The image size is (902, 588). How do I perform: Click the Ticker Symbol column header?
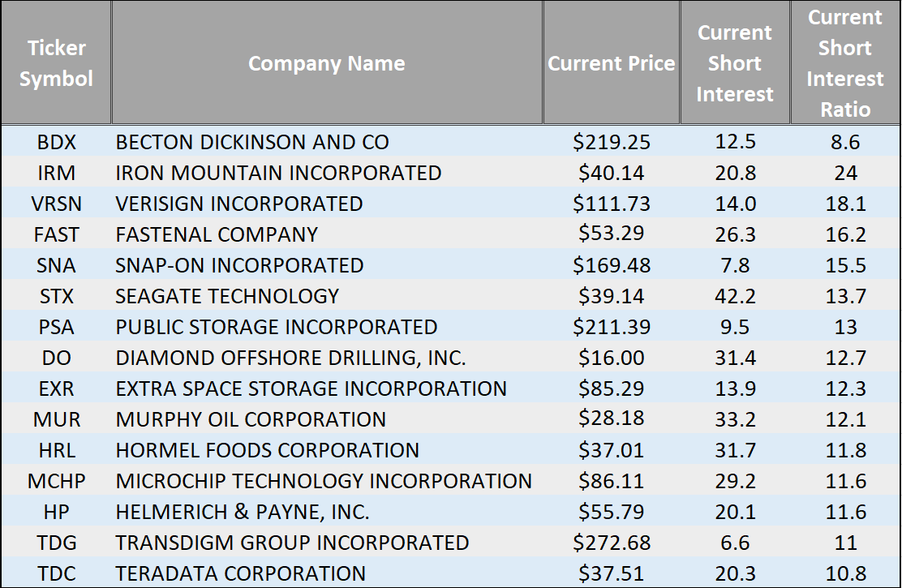pos(56,63)
